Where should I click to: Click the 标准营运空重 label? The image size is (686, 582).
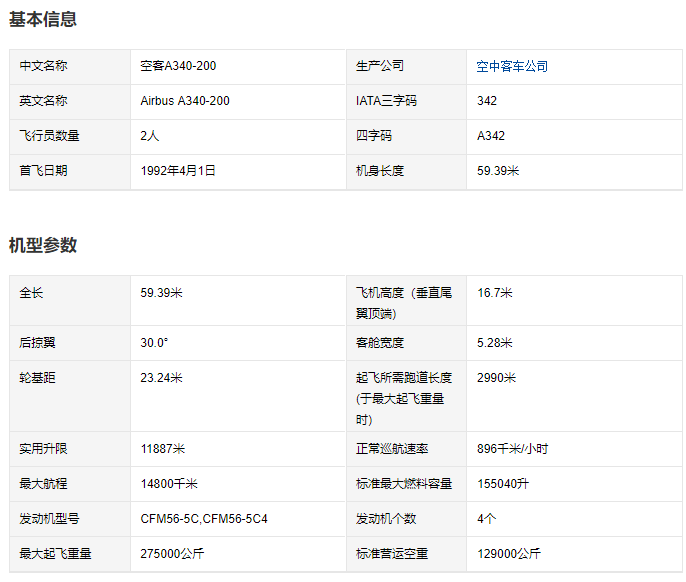[392, 554]
